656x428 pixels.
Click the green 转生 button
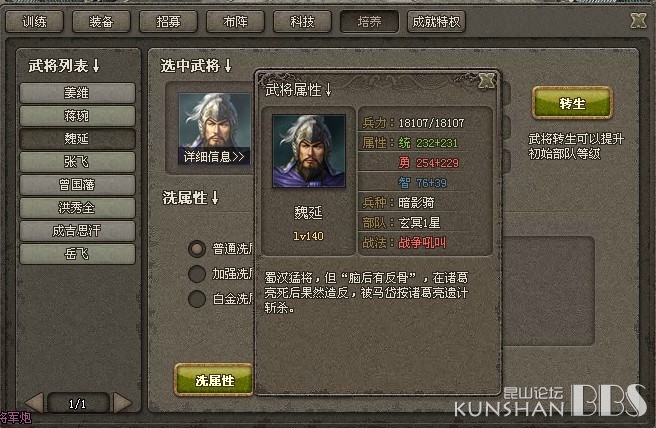pyautogui.click(x=572, y=103)
